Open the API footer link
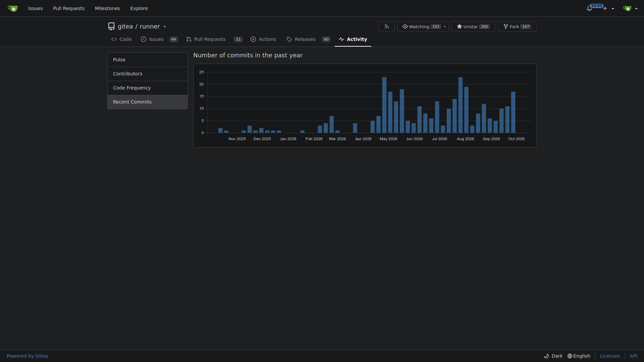 click(x=633, y=356)
